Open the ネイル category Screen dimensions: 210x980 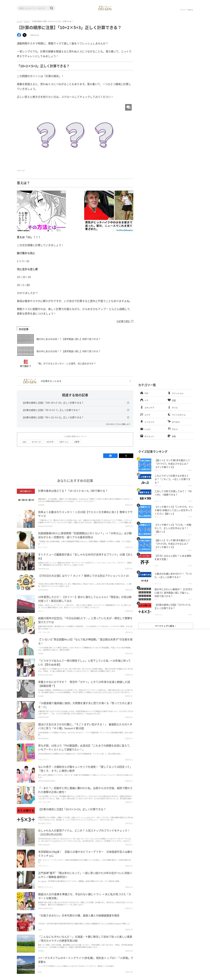point(180,408)
